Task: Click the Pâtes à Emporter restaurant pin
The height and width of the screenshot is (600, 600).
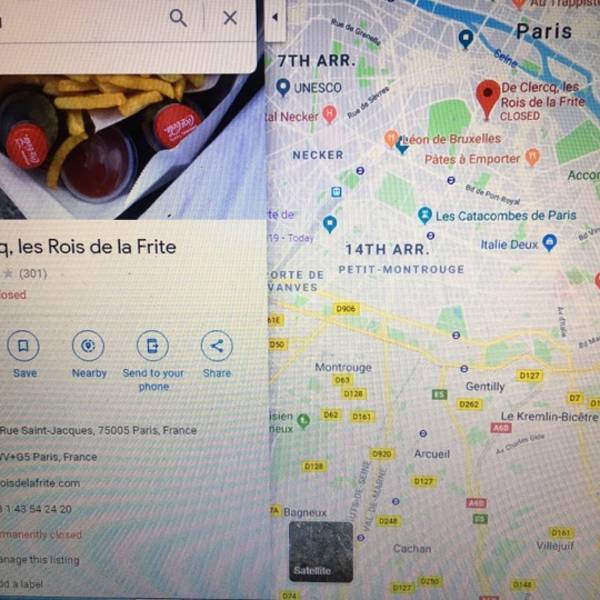Action: (532, 157)
